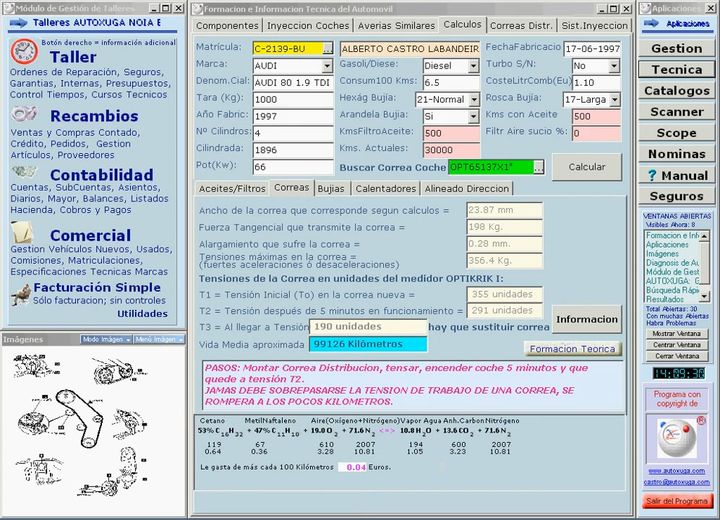Open the Taller clock icon
This screenshot has height=520, width=720.
[24, 51]
